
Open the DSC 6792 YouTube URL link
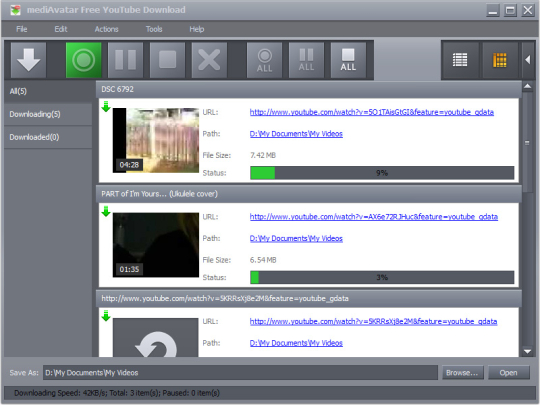click(372, 112)
